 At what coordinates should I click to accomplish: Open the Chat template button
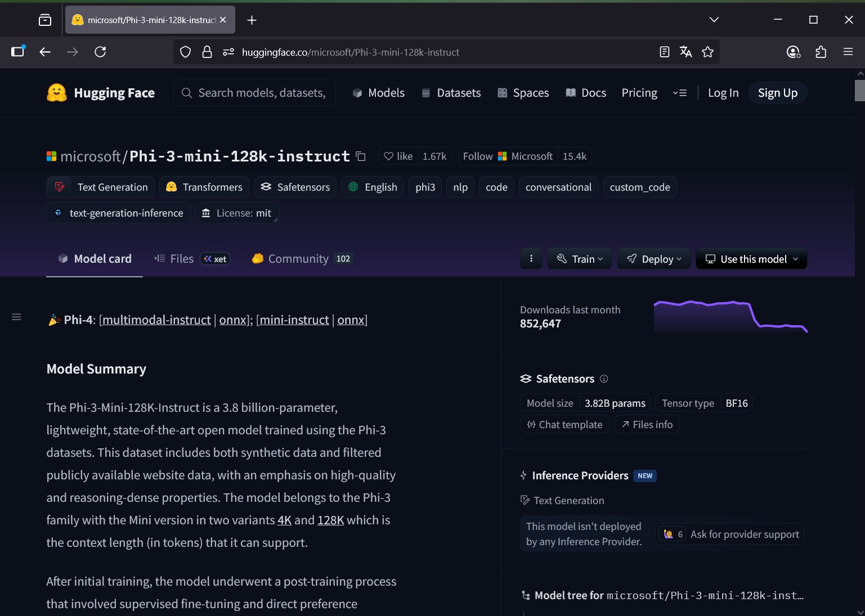(565, 424)
